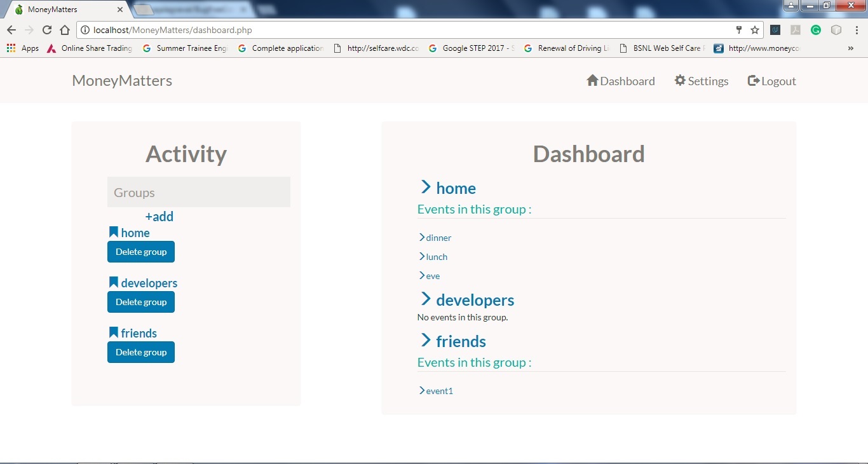
Task: Click the browser forward arrow
Action: pyautogui.click(x=29, y=30)
